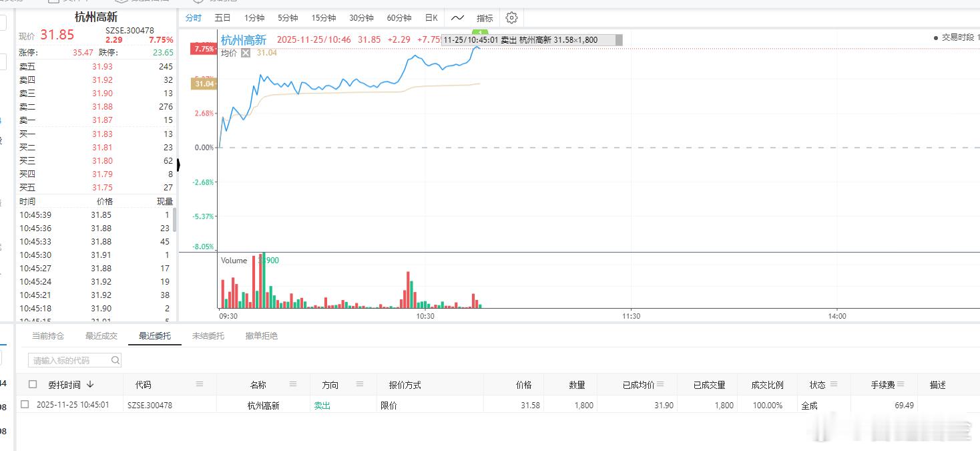Screen dimensions: 980x451
Task: Select 30分钟 chart interval
Action: click(361, 18)
